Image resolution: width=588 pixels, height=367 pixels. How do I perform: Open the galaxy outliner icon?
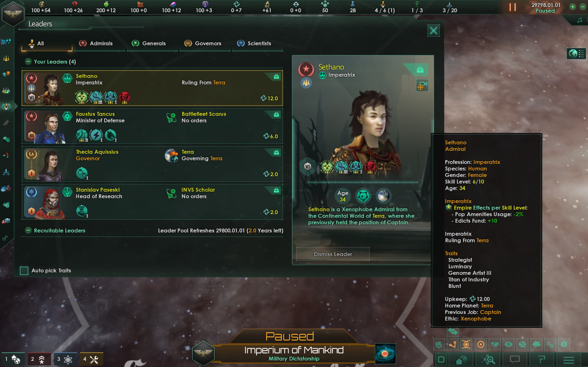click(576, 53)
